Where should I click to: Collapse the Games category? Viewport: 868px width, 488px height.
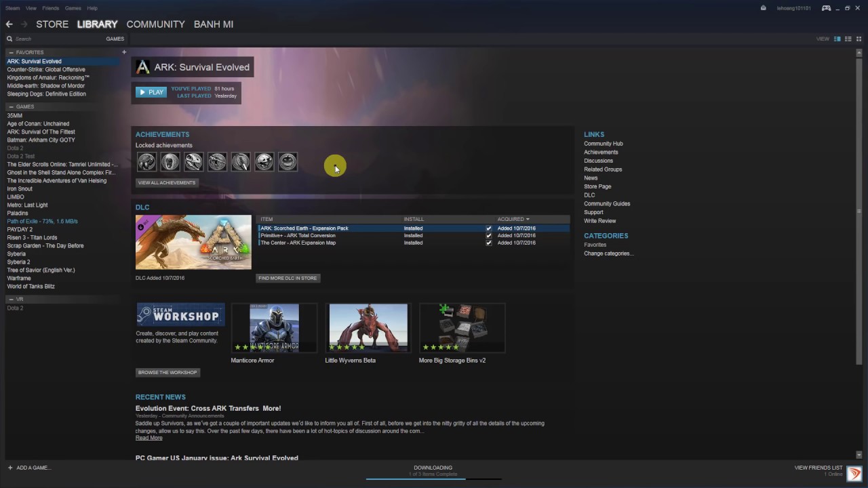11,106
